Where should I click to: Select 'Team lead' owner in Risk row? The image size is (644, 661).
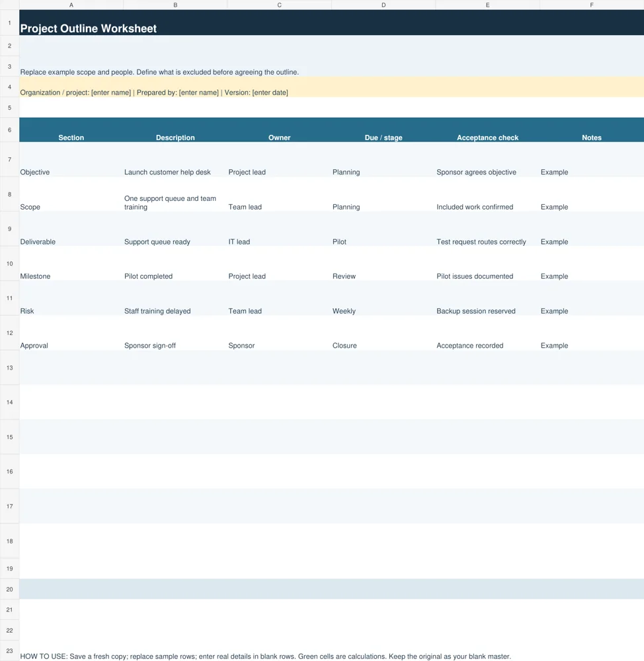pos(279,298)
